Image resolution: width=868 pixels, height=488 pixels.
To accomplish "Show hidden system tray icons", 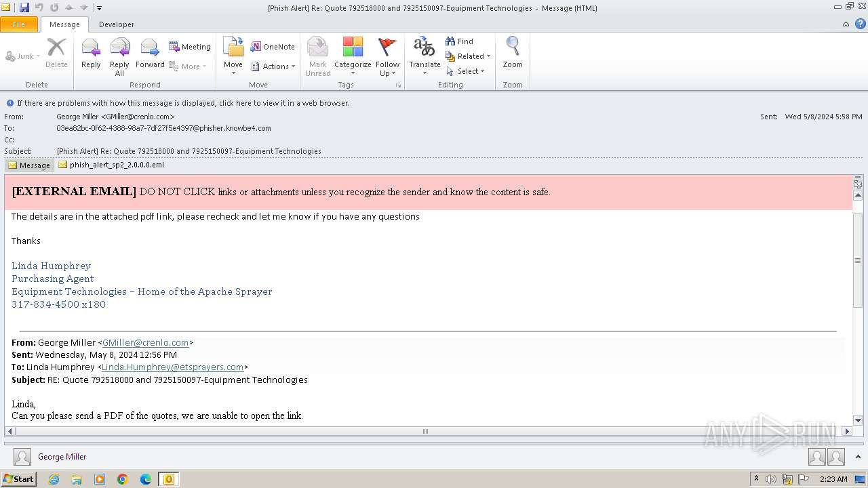I will coord(757,479).
